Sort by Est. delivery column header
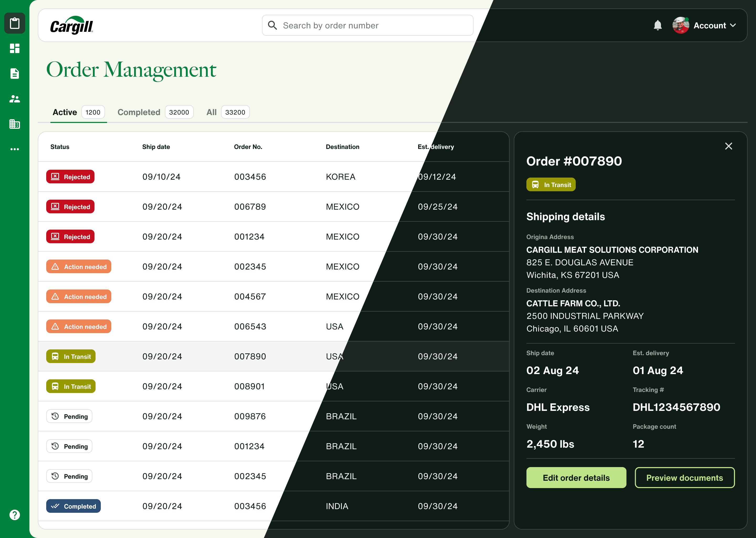Screen dimensions: 756x538 (x=435, y=147)
